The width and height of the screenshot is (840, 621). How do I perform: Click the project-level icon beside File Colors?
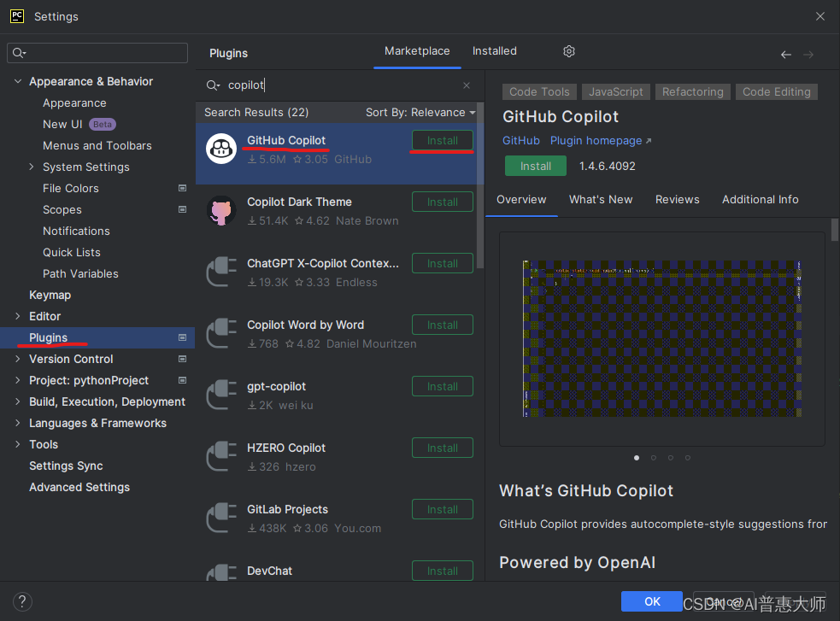tap(182, 189)
